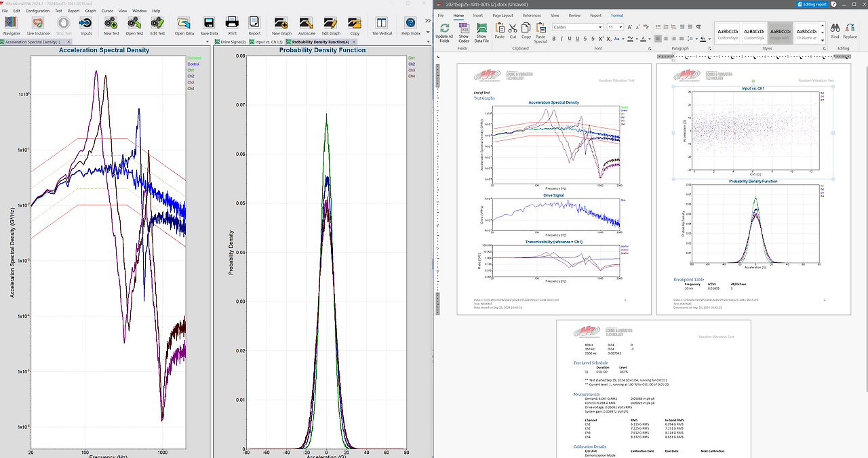Start a New Test from toolbar
The width and height of the screenshot is (868, 458).
pyautogui.click(x=111, y=26)
